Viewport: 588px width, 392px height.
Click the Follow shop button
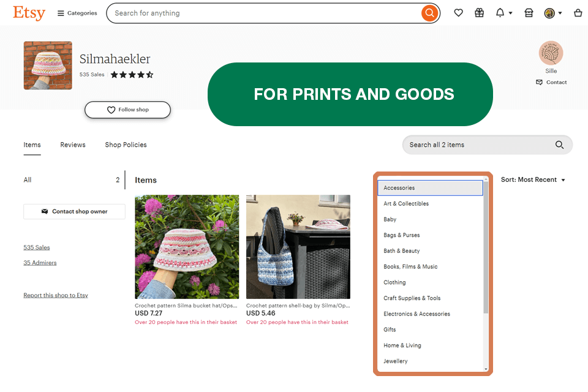coord(127,110)
